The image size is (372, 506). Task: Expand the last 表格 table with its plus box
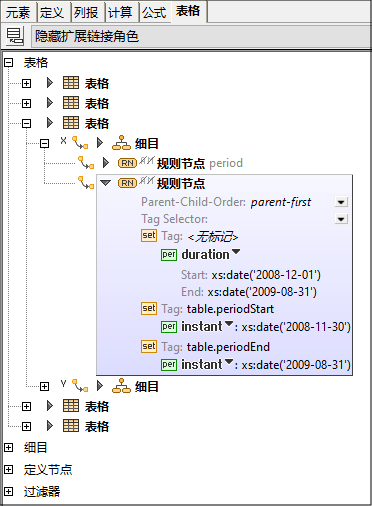[26, 426]
